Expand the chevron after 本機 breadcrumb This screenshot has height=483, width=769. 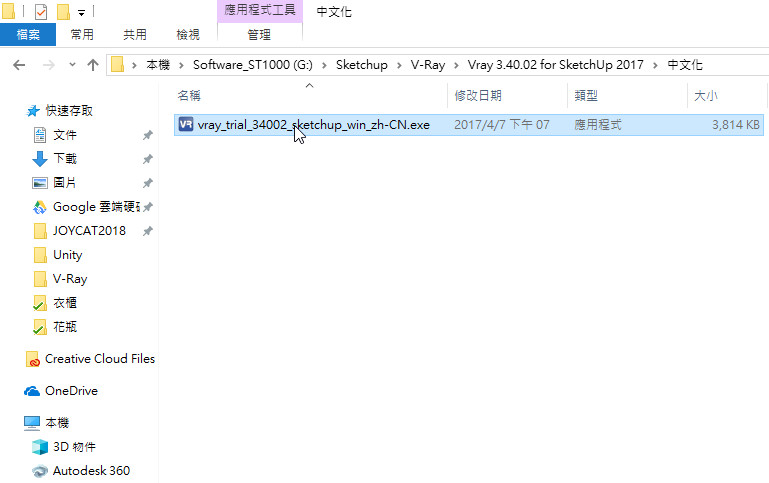[x=181, y=65]
